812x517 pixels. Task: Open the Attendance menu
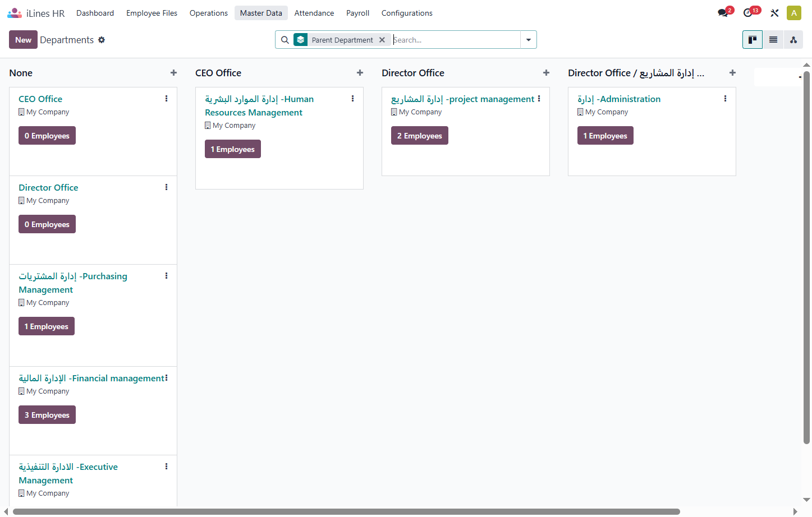[x=314, y=13]
